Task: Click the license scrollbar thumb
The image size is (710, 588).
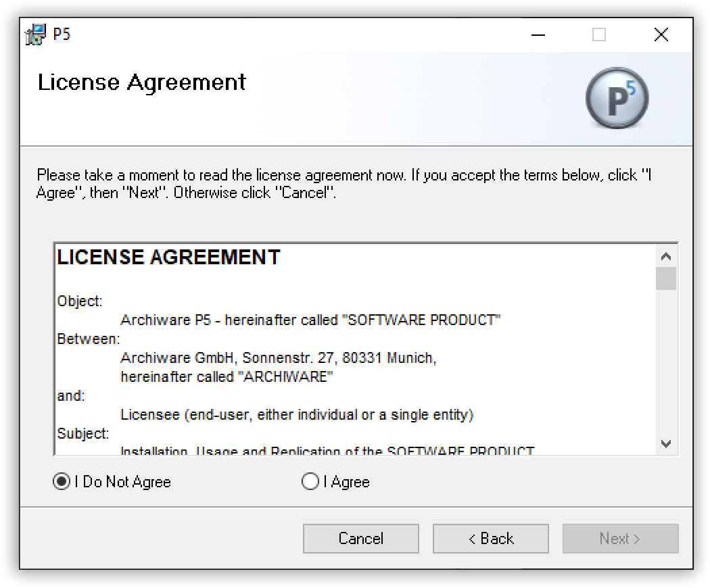Action: click(x=666, y=278)
